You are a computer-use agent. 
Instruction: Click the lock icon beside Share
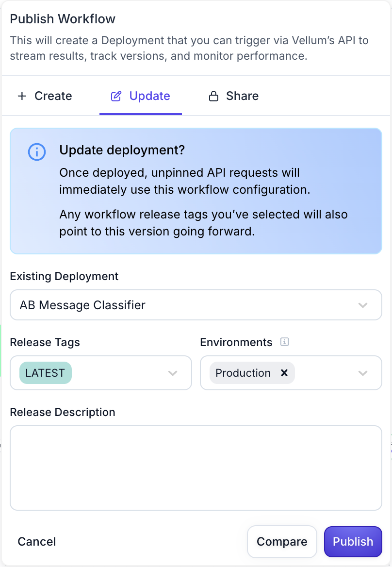point(214,96)
